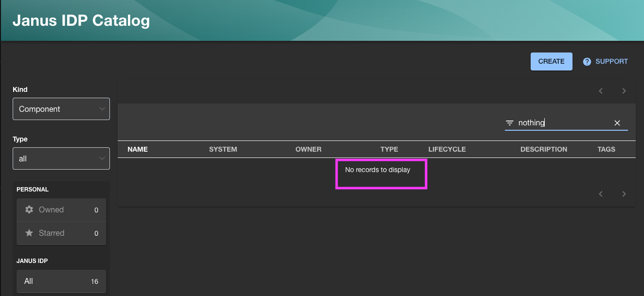
Task: Select the Starred filter in the Personal section
Action: point(61,233)
